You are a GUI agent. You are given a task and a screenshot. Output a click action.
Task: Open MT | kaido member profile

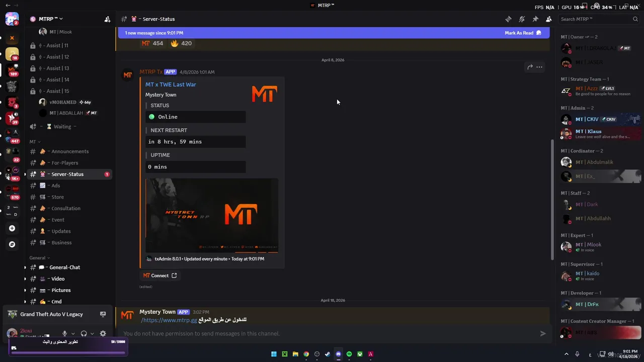[600, 276]
